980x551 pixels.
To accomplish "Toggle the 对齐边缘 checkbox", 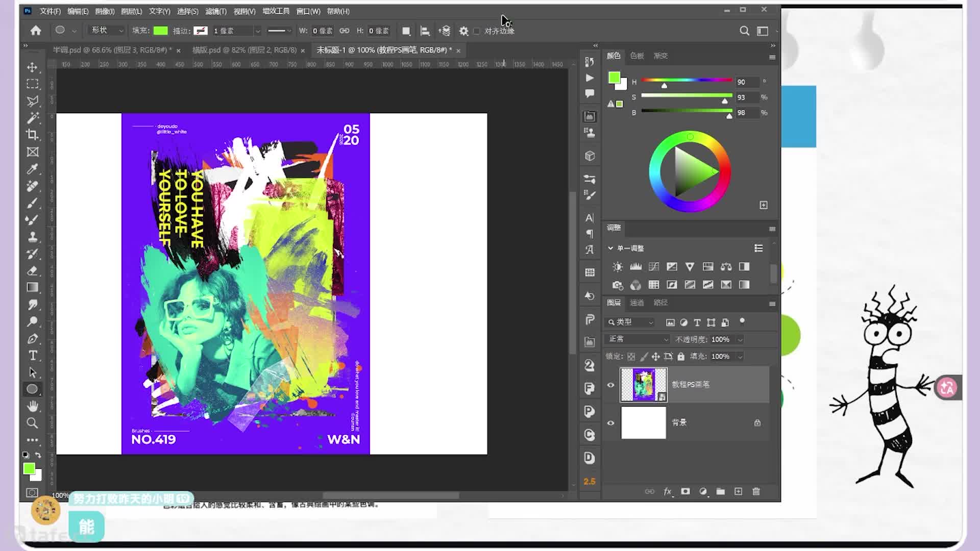I will [x=477, y=31].
